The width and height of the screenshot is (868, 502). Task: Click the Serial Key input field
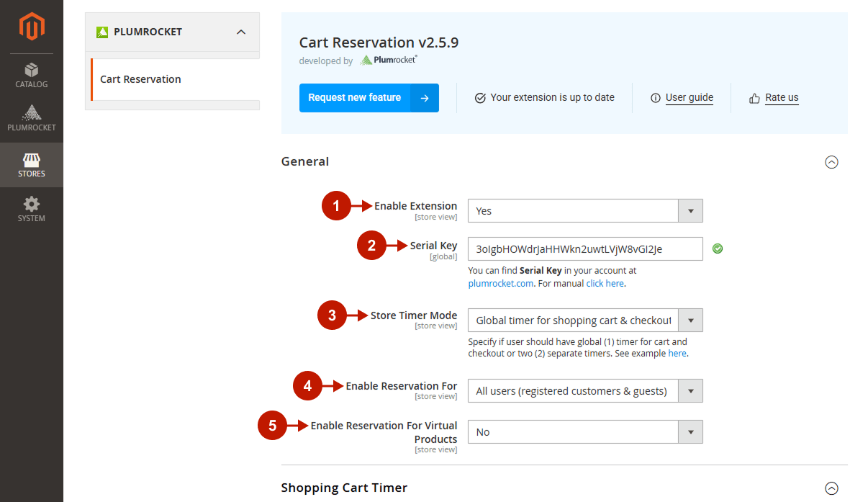(584, 249)
